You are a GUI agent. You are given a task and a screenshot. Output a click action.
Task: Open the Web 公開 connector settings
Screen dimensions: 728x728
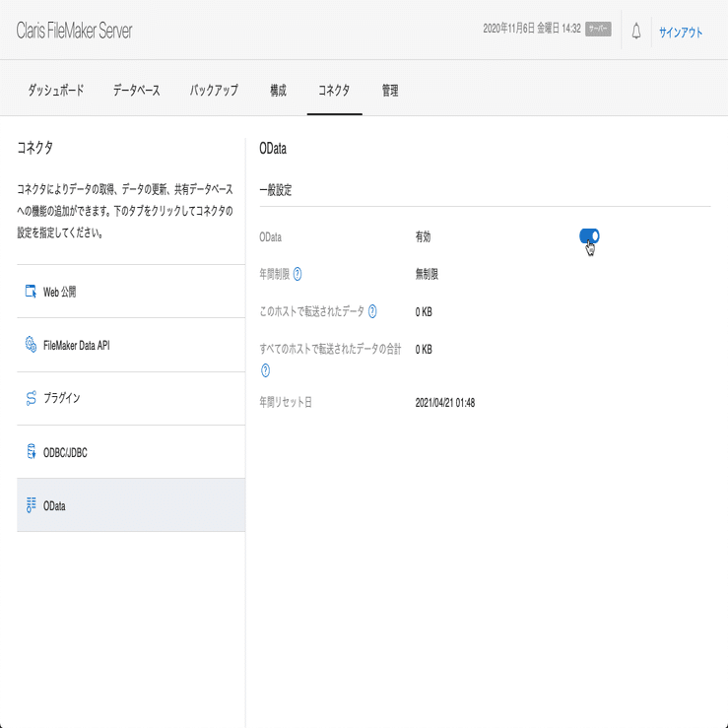tap(131, 292)
